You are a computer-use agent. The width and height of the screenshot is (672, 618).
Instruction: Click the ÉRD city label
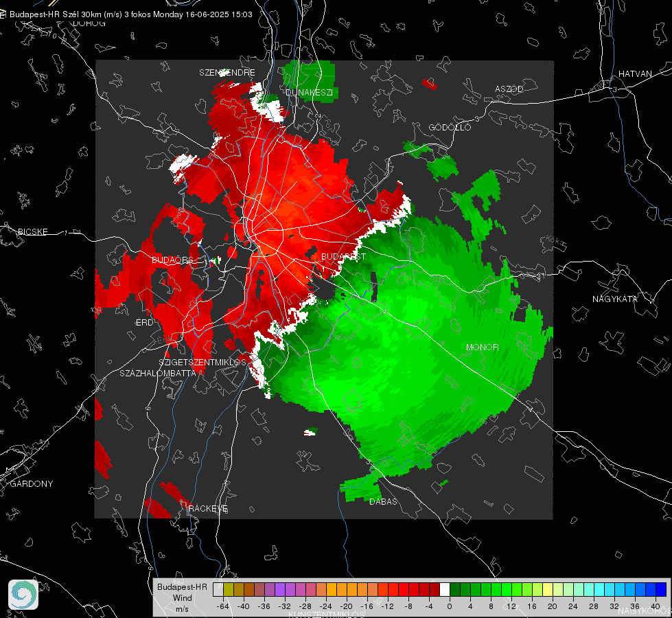144,323
